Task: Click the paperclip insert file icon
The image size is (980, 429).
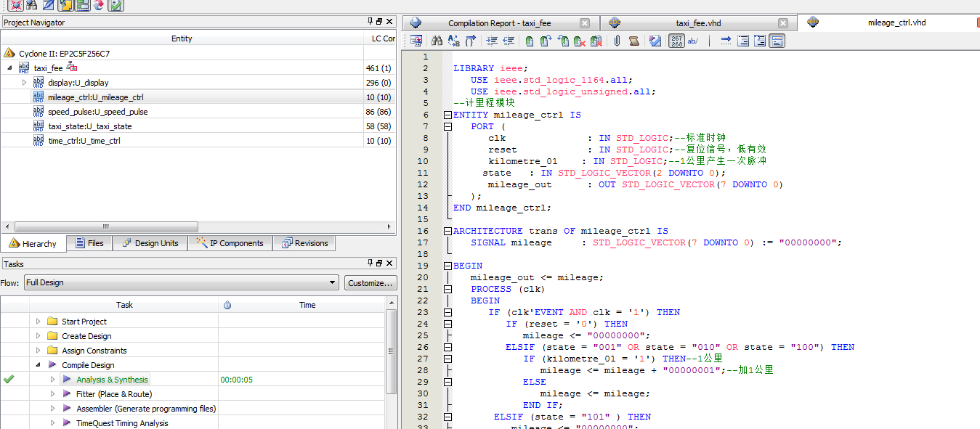Action: pyautogui.click(x=617, y=41)
